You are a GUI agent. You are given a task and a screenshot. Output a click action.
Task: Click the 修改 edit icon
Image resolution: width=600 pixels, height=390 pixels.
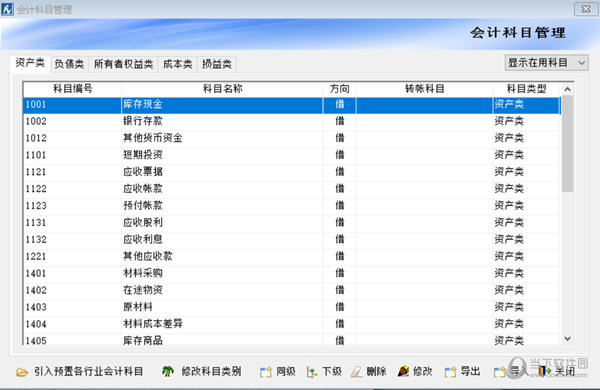(x=403, y=371)
